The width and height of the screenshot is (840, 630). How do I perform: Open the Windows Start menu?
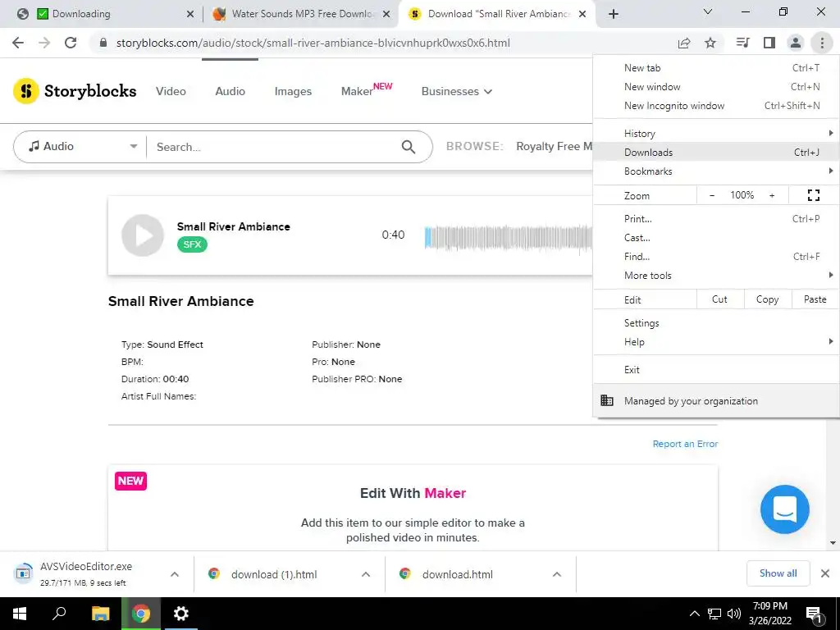[x=20, y=614]
